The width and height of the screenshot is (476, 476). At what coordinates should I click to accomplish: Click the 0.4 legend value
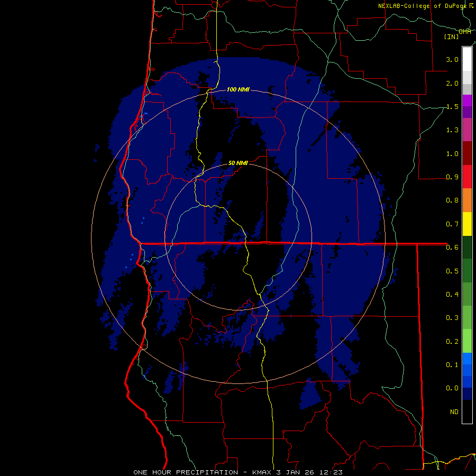pyautogui.click(x=452, y=294)
